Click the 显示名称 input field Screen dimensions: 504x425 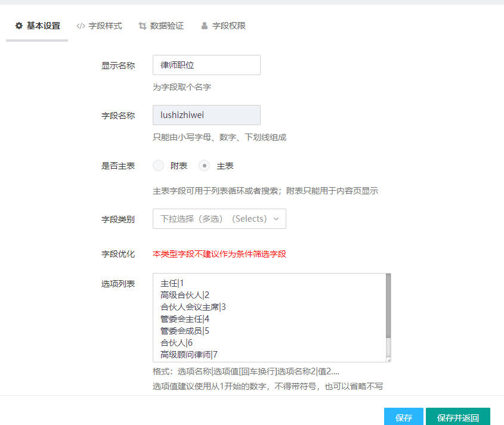tap(206, 65)
